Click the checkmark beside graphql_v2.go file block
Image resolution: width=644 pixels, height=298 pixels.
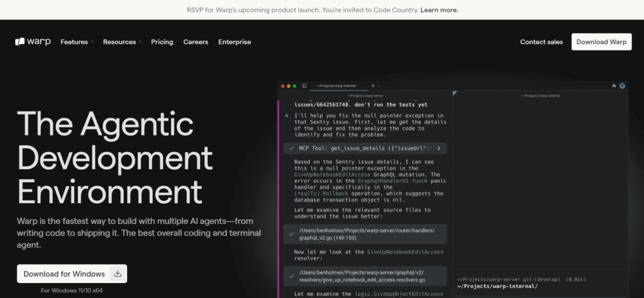(x=291, y=234)
